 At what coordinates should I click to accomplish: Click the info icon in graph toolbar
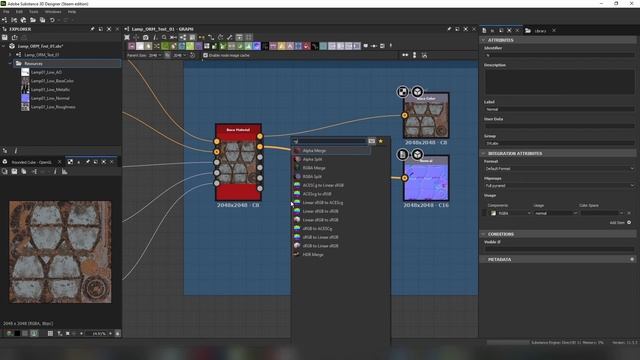(155, 38)
